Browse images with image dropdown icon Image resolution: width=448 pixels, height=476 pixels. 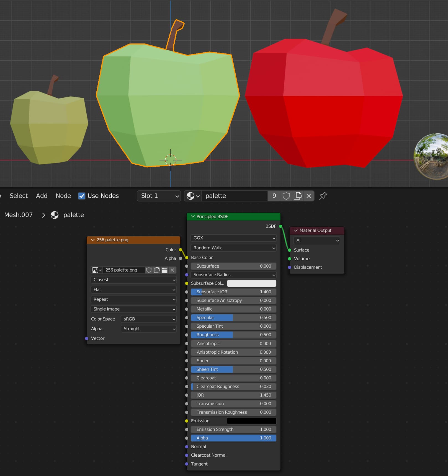point(97,270)
